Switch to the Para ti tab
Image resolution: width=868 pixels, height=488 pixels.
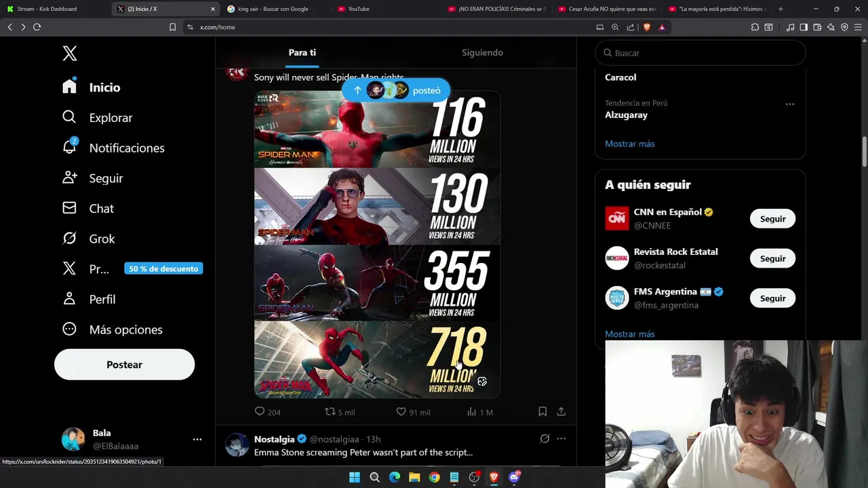point(302,52)
